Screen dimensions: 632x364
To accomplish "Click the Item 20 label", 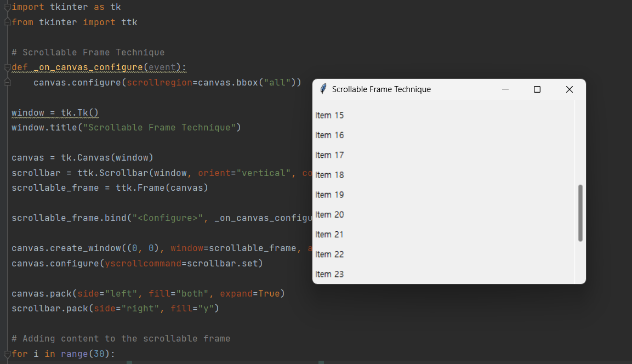I will click(329, 214).
